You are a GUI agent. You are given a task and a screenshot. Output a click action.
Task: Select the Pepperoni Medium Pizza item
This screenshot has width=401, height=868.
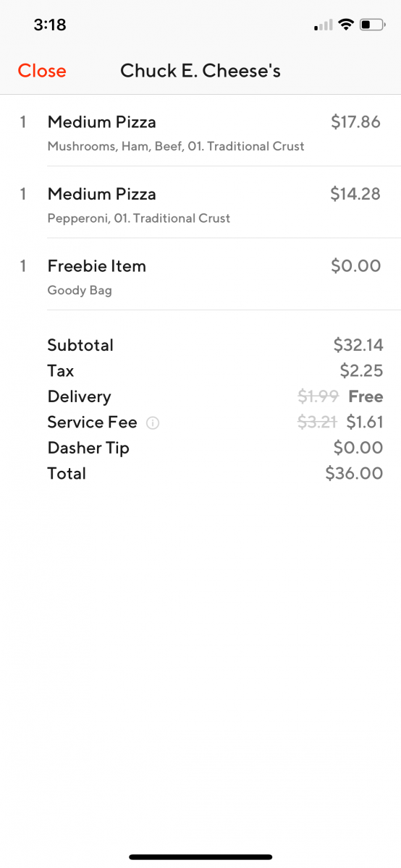(x=200, y=203)
